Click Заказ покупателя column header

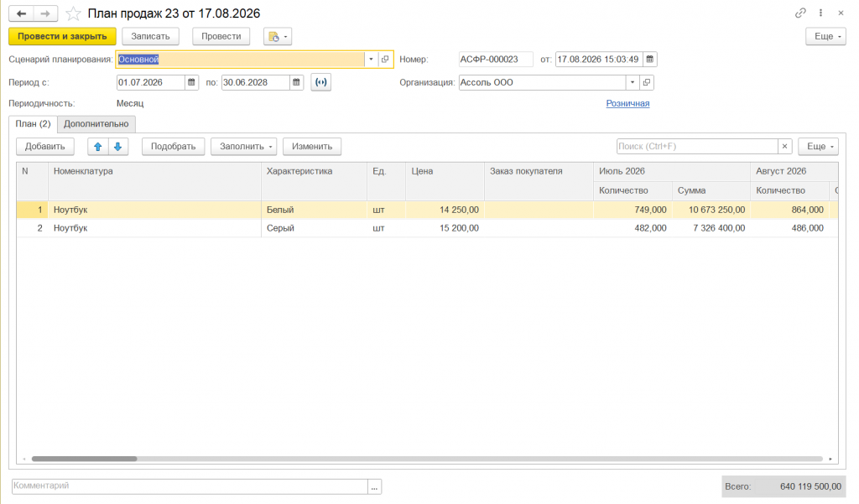click(x=539, y=181)
